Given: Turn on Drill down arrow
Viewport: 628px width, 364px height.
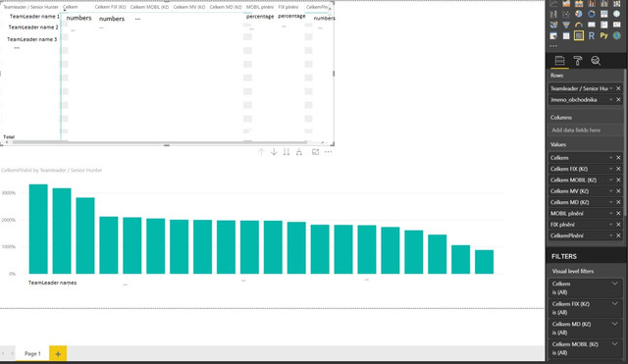Looking at the screenshot, I should click(274, 152).
